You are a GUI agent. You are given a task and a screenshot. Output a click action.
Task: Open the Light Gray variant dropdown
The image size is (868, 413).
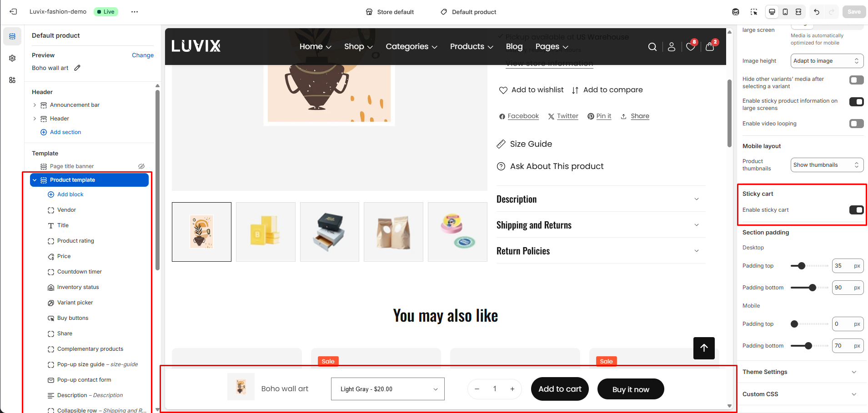click(387, 389)
